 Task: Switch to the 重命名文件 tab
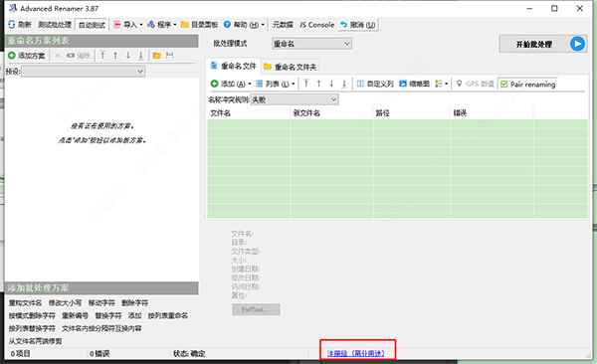[x=233, y=66]
